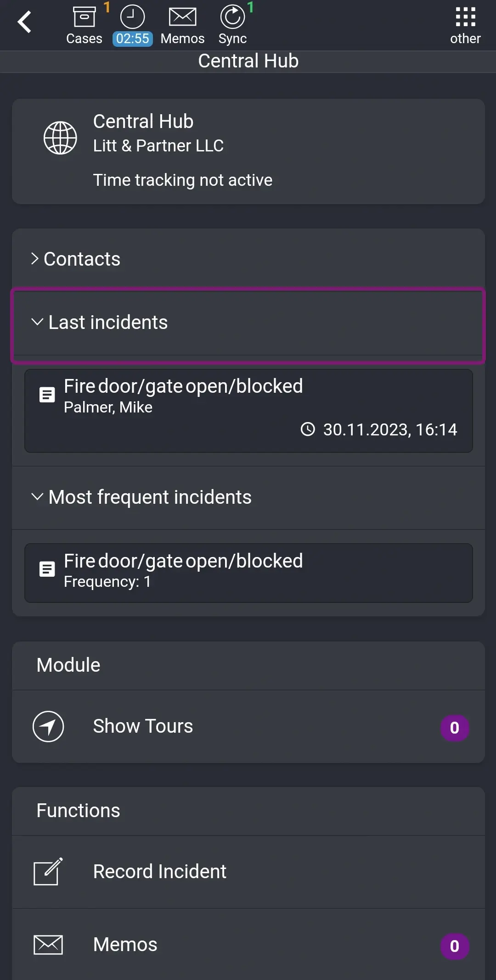Click the Record Incident pencil icon
This screenshot has height=980, width=496.
coord(47,871)
